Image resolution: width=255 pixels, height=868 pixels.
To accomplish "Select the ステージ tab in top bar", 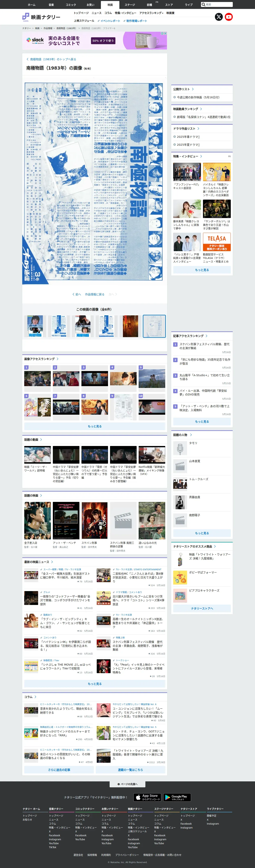I will pos(130,5).
